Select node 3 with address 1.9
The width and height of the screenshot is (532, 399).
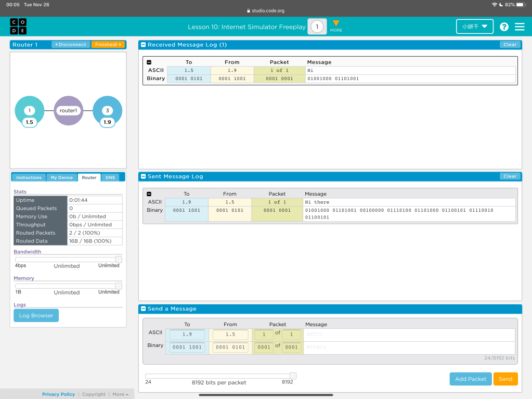(107, 111)
